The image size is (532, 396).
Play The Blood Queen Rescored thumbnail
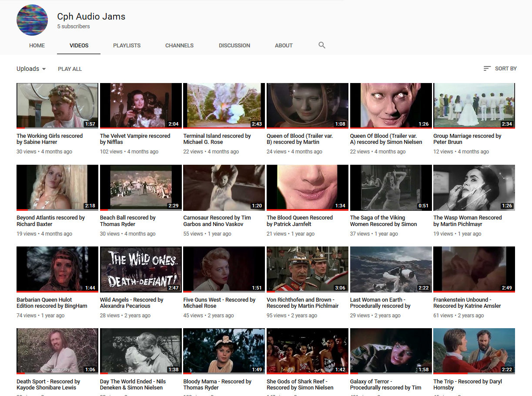pos(308,188)
